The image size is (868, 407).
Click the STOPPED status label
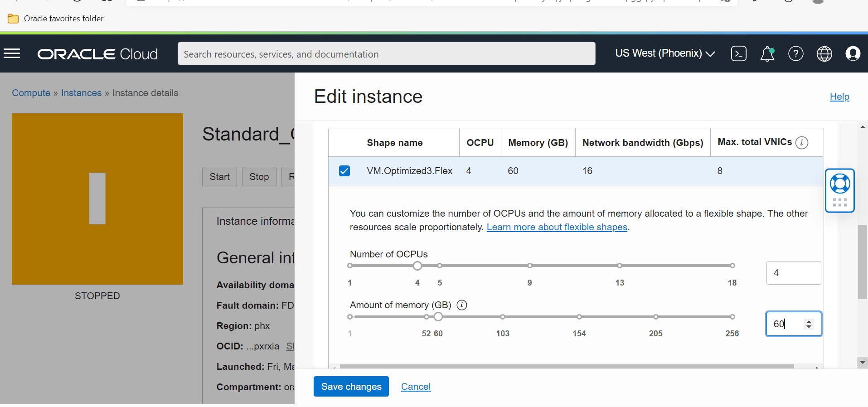(x=97, y=296)
